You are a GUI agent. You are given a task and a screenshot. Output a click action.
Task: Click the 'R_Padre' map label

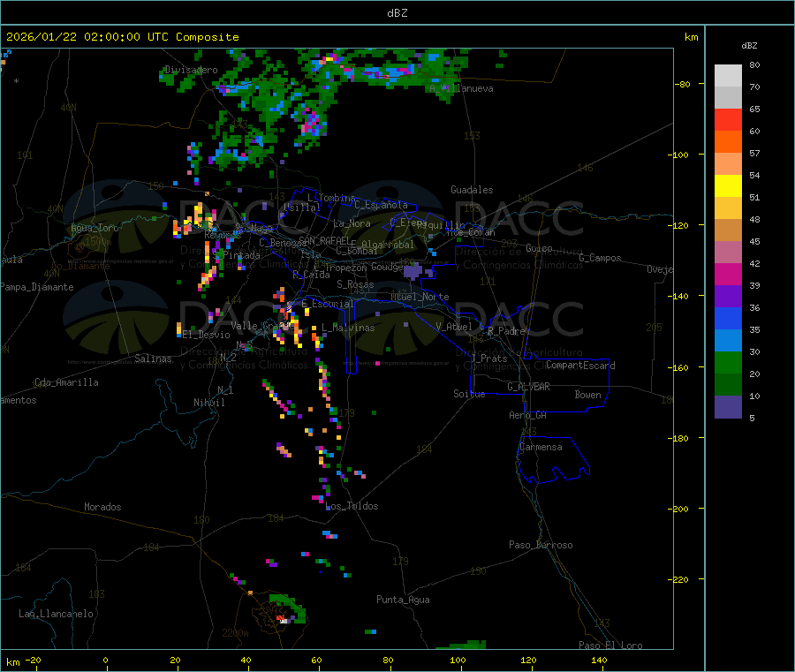tap(506, 331)
